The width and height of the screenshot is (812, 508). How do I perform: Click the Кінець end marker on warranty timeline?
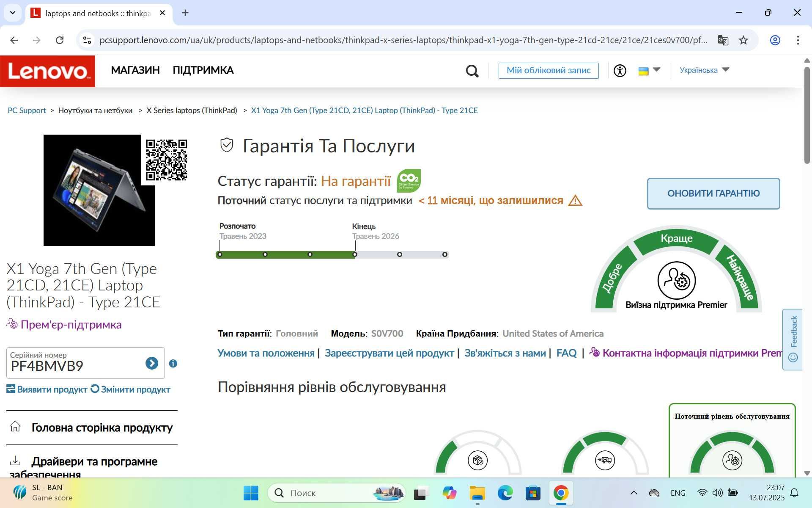click(x=355, y=254)
